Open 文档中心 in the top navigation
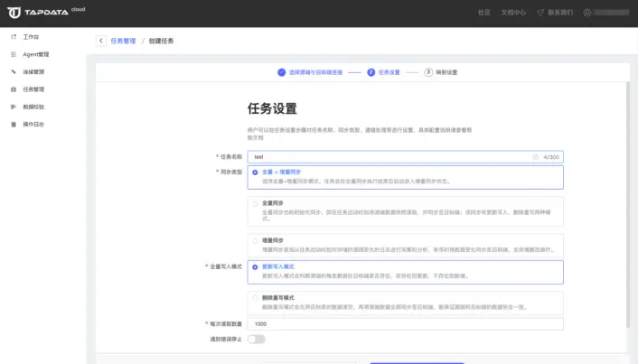Image resolution: width=638 pixels, height=364 pixels. (x=513, y=13)
